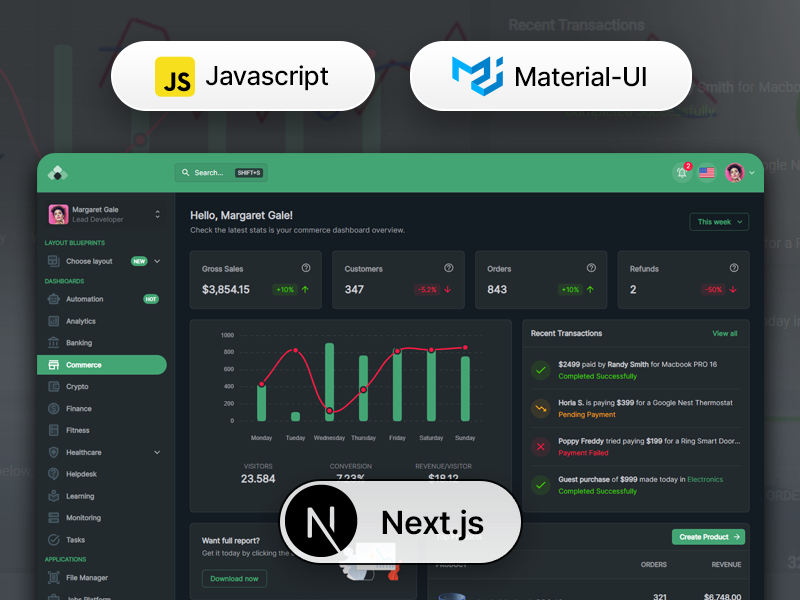Click View all in Recent Transactions
The image size is (800, 600).
coord(724,333)
